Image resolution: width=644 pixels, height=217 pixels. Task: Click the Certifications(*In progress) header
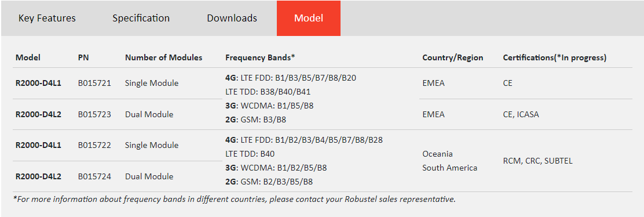pyautogui.click(x=554, y=57)
